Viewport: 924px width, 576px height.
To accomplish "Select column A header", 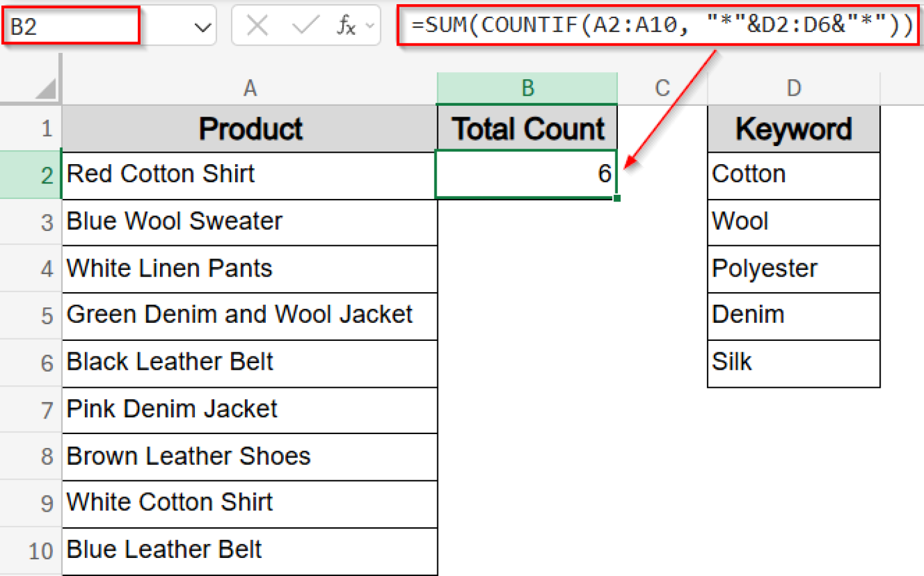I will click(250, 87).
